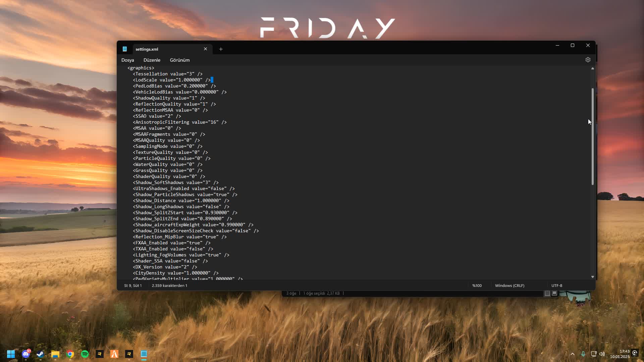Viewport: 644px width, 362px height.
Task: Click the DX_Version value="2" line
Action: tap(165, 267)
